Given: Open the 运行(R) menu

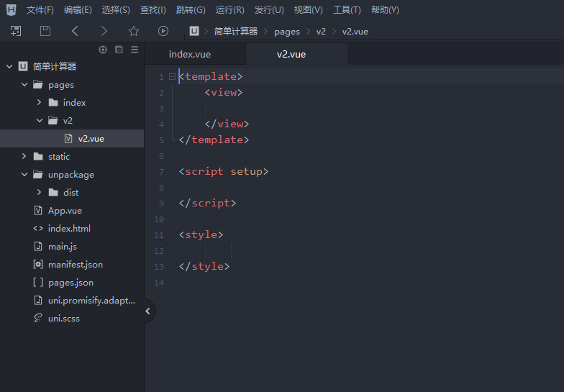Looking at the screenshot, I should pos(229,10).
